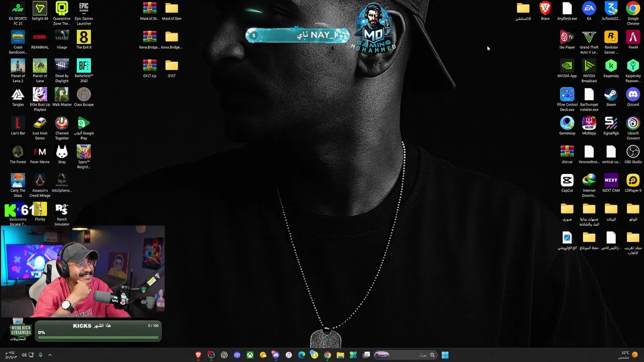
Task: Launch Ibo Player shortcut
Action: 567,40
